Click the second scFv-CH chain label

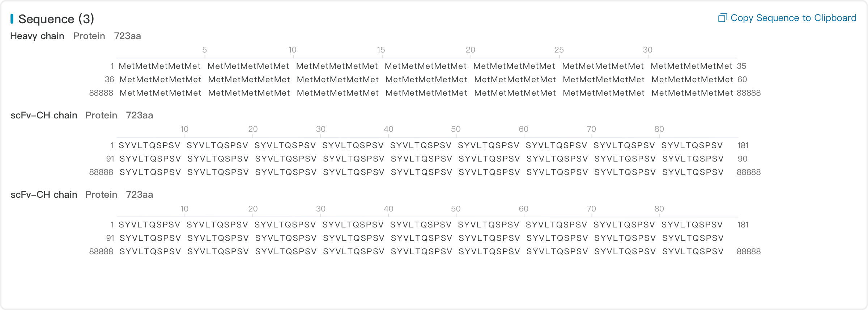click(x=44, y=194)
